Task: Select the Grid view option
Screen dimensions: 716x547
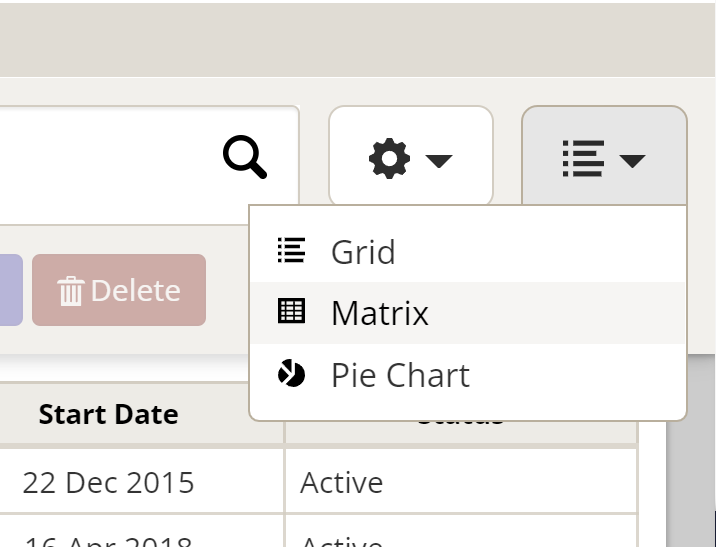Action: point(363,252)
